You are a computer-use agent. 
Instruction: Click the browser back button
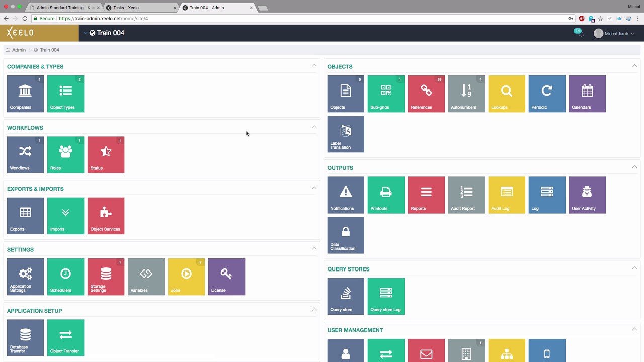6,18
